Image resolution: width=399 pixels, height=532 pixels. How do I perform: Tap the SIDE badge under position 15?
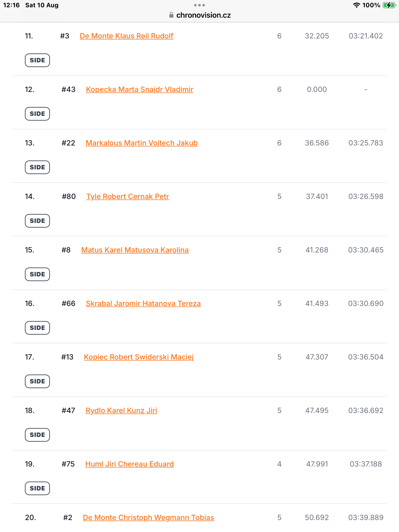[37, 274]
